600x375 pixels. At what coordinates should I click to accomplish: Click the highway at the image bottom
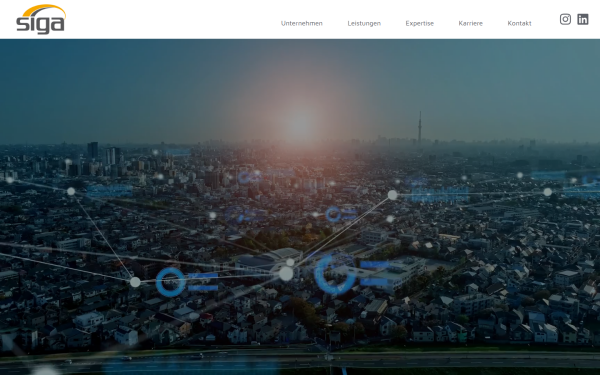coord(300,360)
